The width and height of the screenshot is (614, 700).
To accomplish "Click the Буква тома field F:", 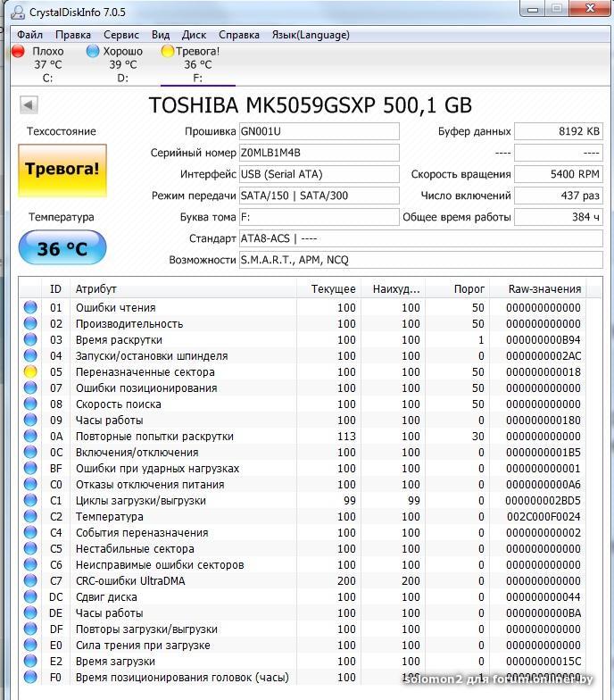I will point(319,217).
